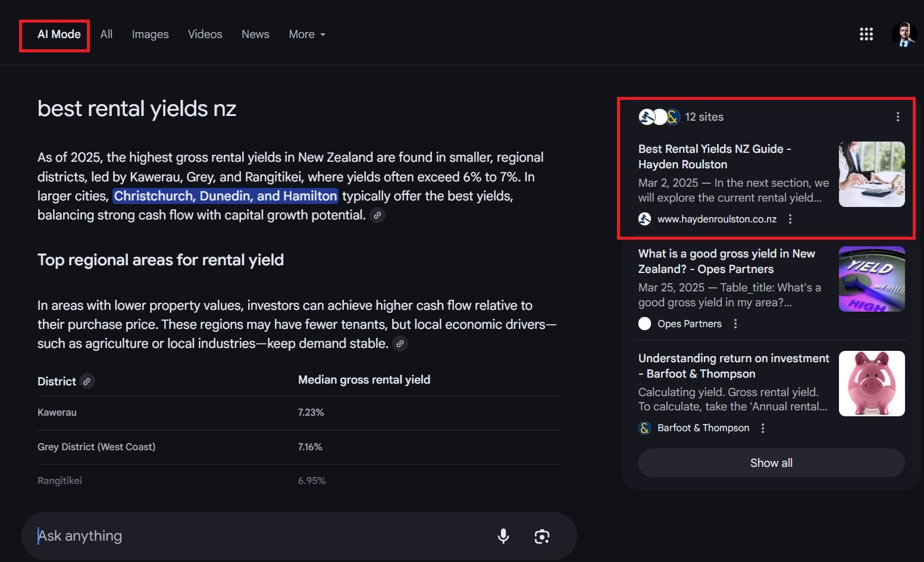Screen dimensions: 924x562
Task: Click the source link icon after intro paragraph
Action: (x=377, y=215)
